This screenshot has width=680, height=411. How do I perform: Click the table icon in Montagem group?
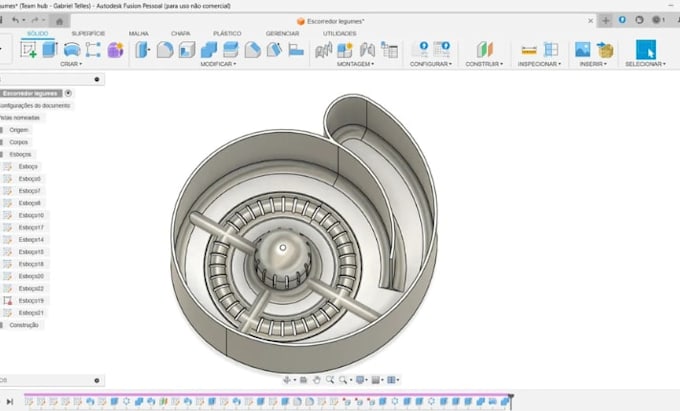click(x=389, y=49)
